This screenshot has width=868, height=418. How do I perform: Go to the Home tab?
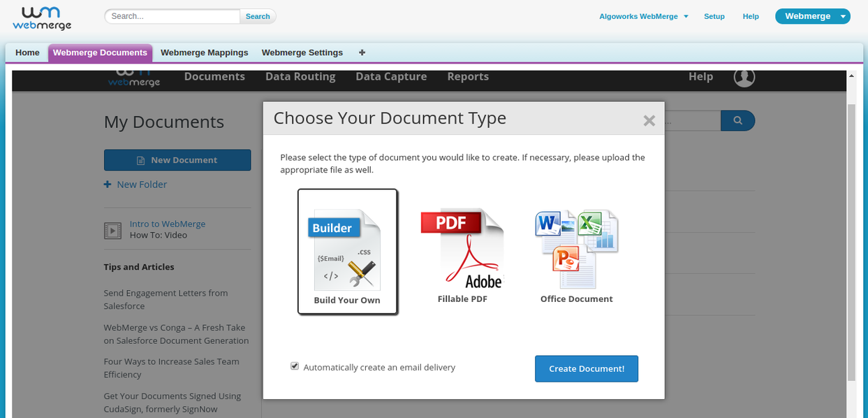tap(27, 52)
